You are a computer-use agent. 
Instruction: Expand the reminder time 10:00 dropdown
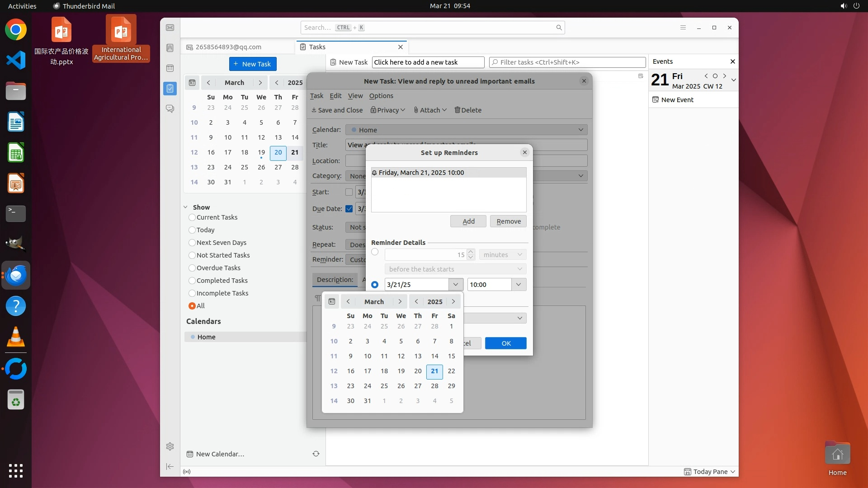pos(519,284)
